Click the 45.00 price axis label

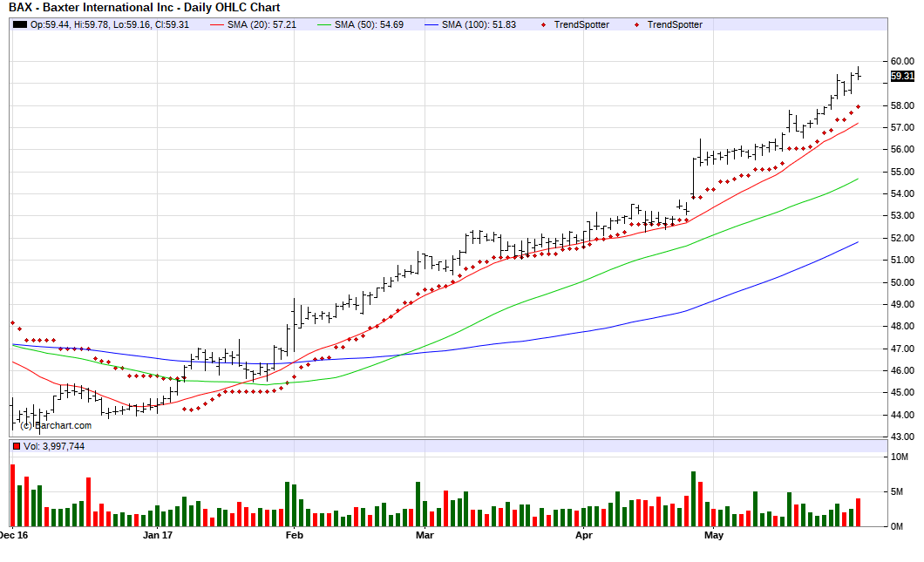(902, 392)
